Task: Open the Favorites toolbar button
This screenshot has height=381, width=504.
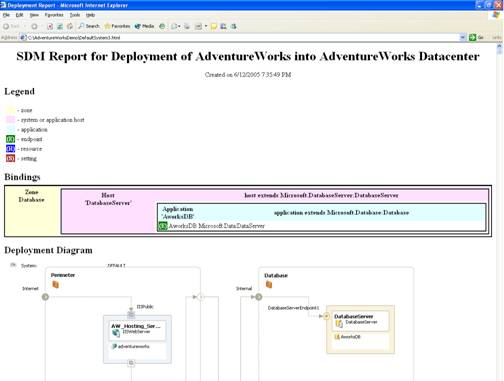Action: 117,26
